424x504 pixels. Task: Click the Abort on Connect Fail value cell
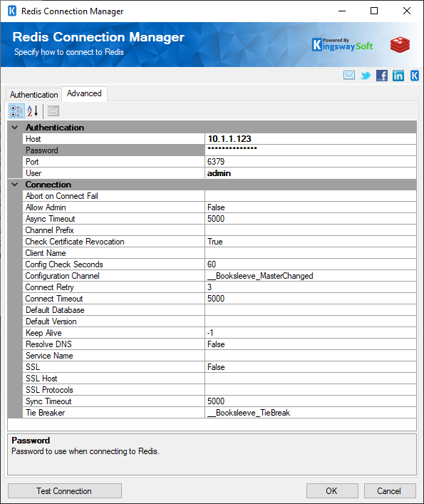coord(311,196)
